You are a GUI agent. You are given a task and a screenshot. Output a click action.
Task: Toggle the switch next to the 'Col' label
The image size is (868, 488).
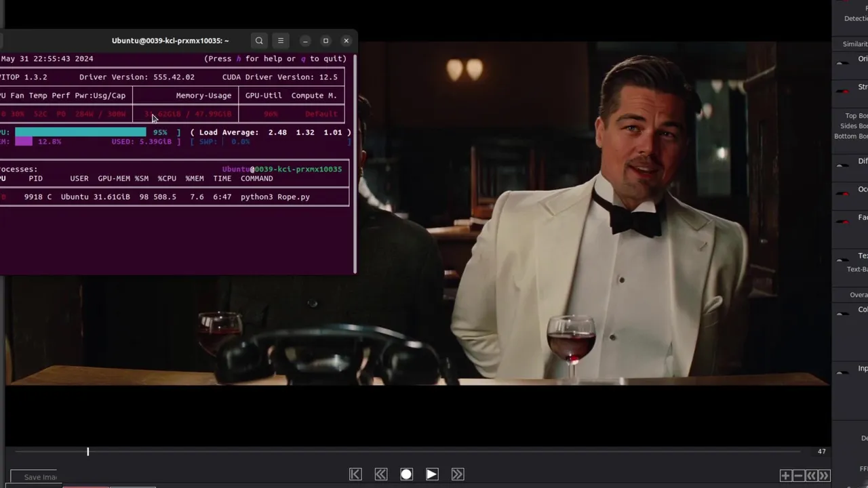point(843,314)
